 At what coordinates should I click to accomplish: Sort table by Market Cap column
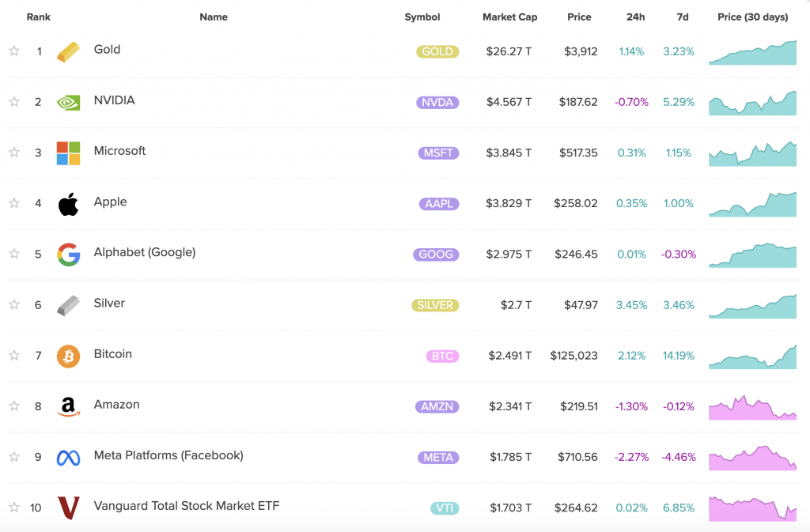(x=509, y=17)
